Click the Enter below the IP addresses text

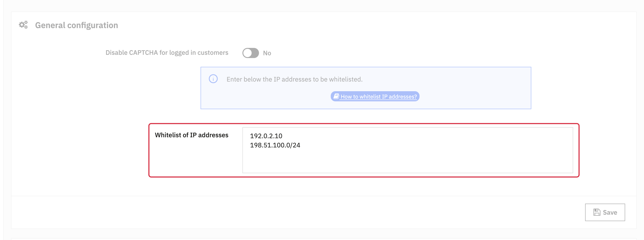[294, 79]
